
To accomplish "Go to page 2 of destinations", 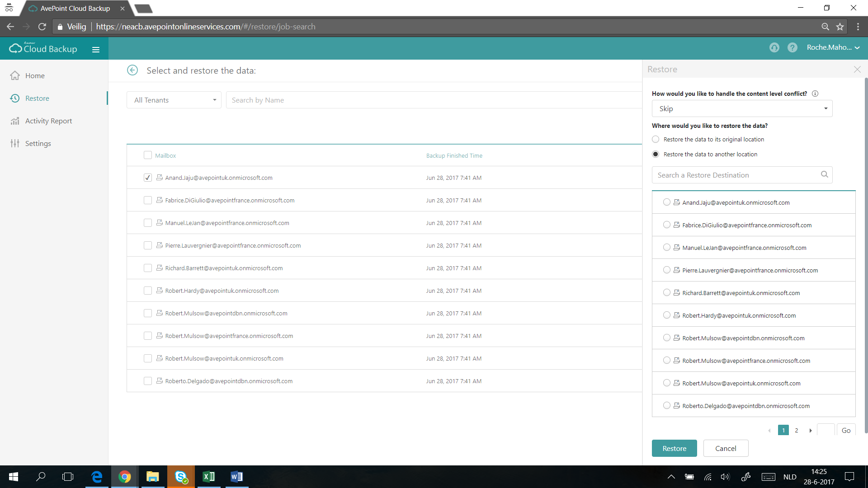I will coord(797,431).
